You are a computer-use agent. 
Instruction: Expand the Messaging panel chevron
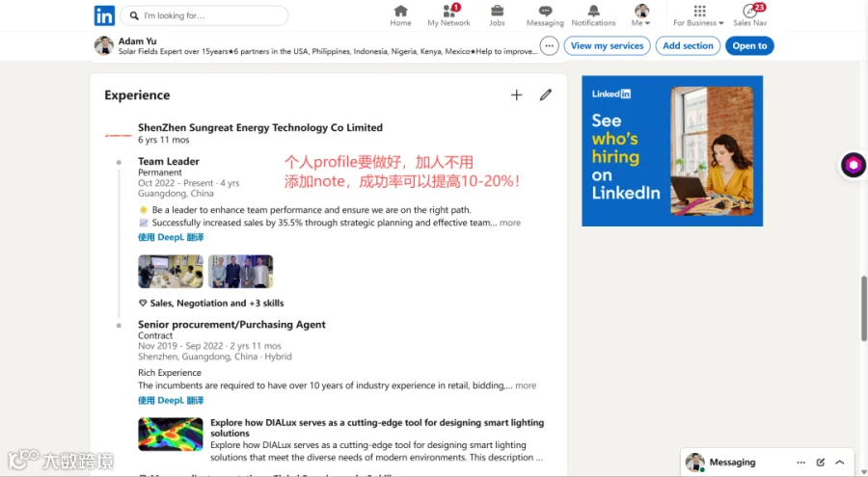click(x=840, y=462)
